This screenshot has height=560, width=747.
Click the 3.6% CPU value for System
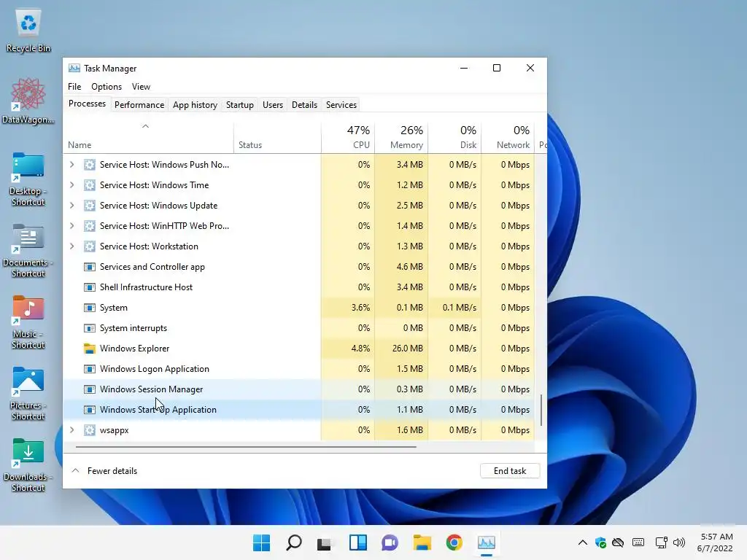coord(348,308)
